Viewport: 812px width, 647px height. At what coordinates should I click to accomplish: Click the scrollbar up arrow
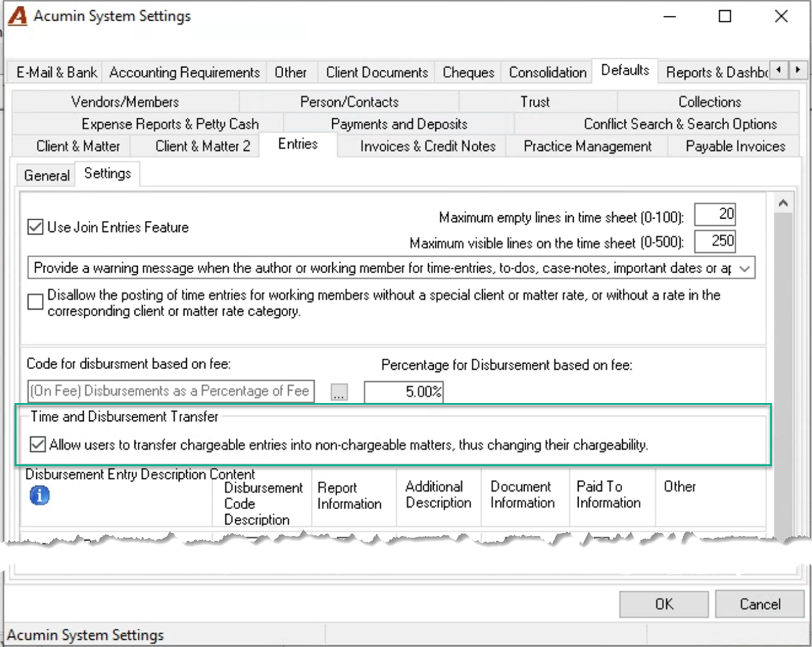(783, 203)
